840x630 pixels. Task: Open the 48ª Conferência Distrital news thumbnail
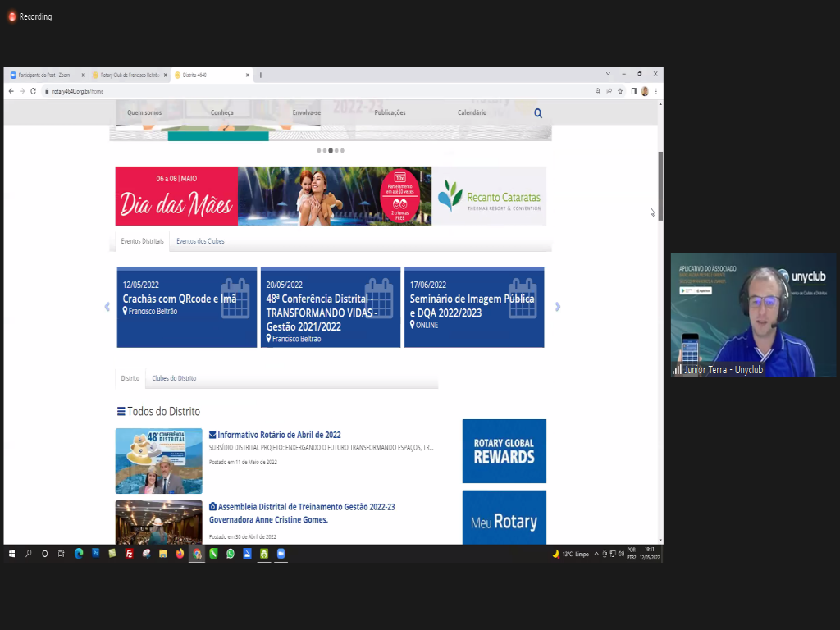click(x=158, y=460)
